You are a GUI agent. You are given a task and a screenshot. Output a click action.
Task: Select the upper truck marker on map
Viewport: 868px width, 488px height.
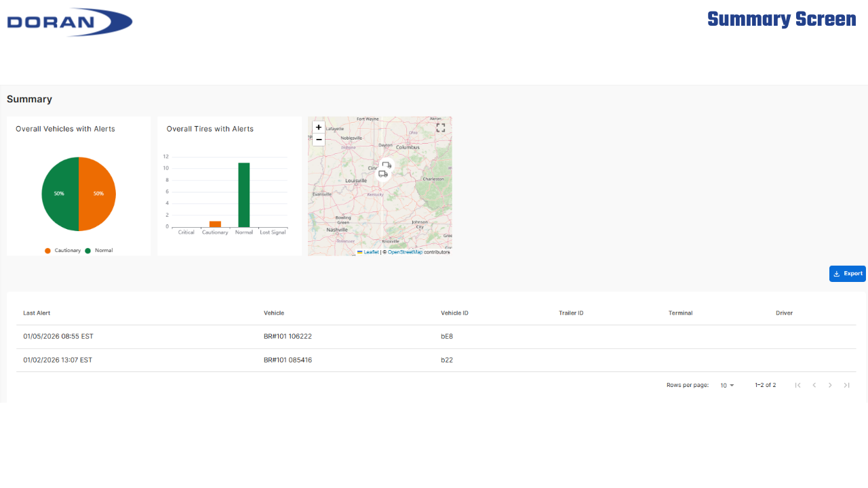click(386, 165)
